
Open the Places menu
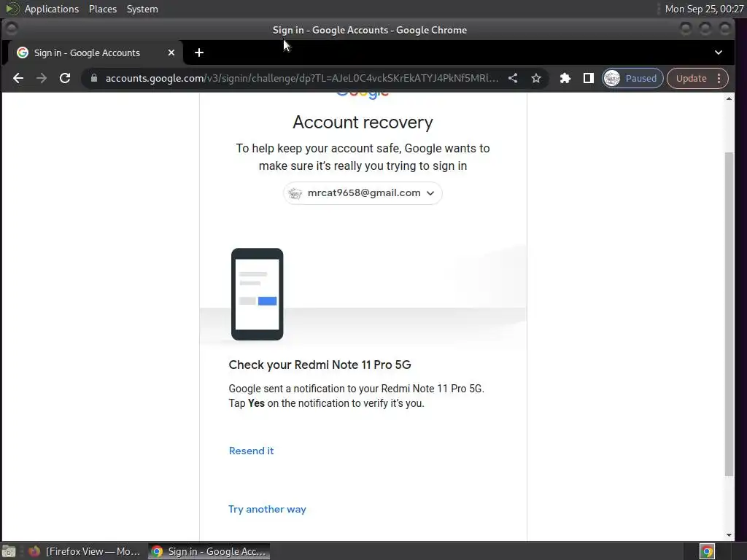point(103,9)
